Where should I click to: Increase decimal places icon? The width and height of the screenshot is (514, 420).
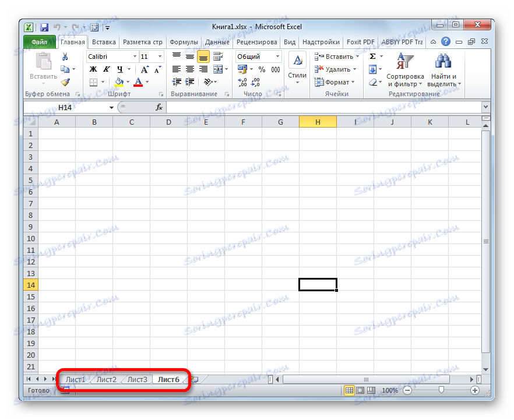[242, 82]
